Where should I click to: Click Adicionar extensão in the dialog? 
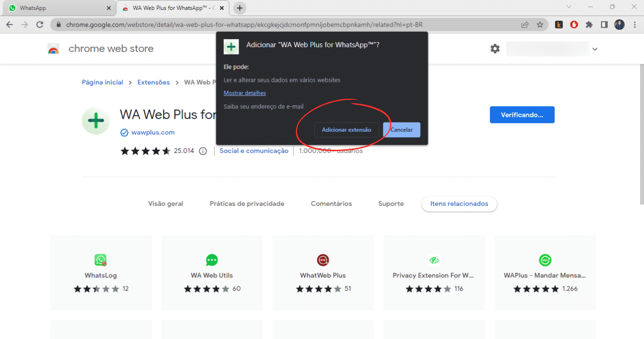(347, 130)
